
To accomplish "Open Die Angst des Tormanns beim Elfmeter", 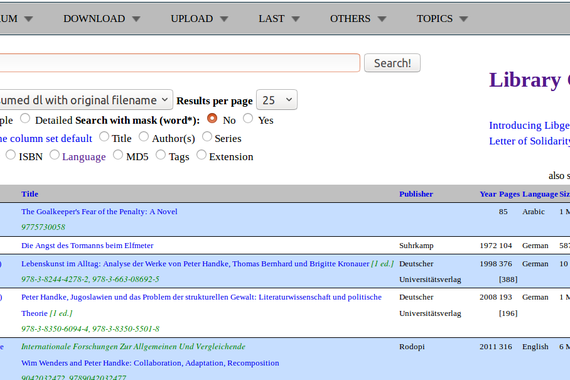I will (87, 245).
